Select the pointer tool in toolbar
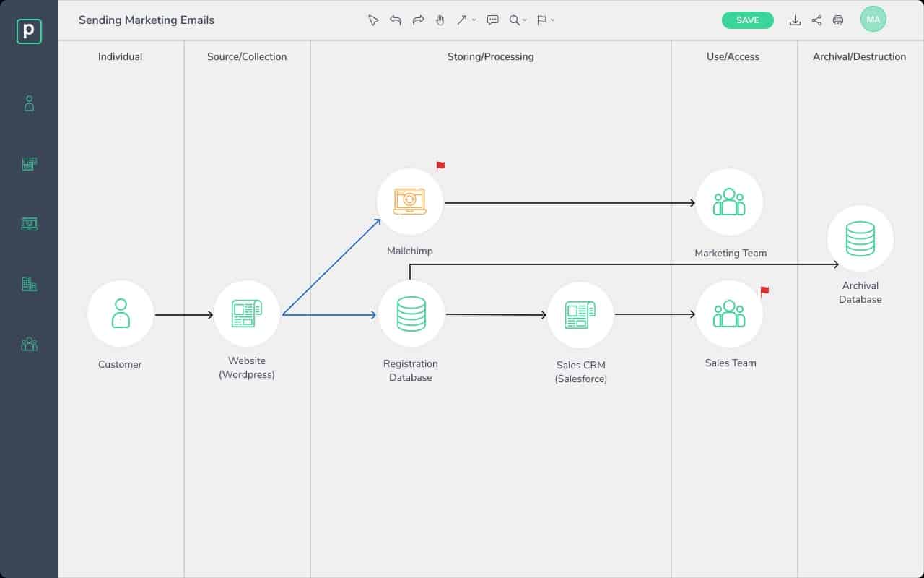The image size is (924, 578). 373,20
